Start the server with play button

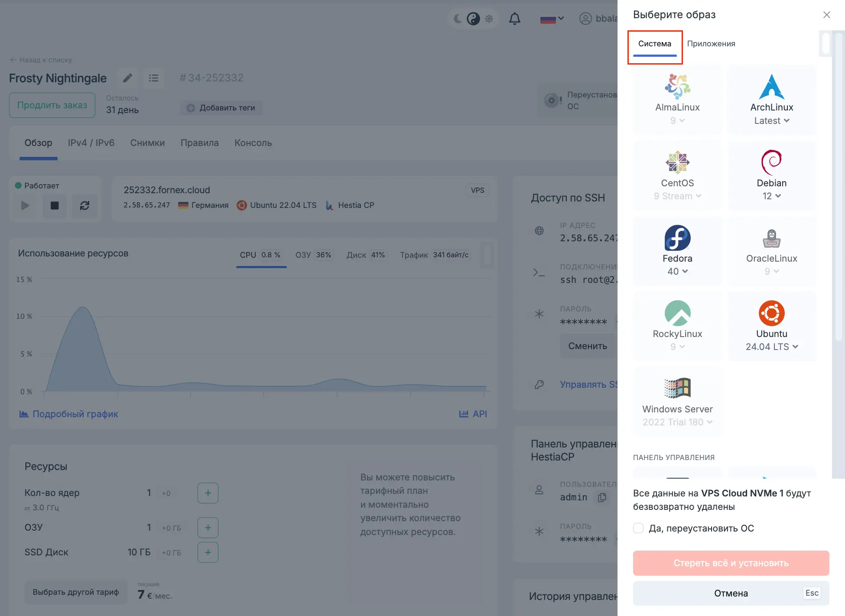25,205
